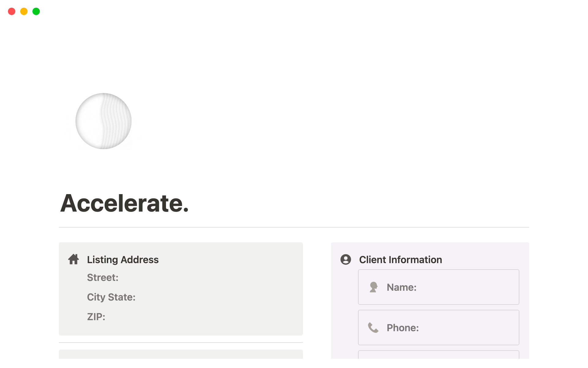Select the Client Information heading
Image resolution: width=588 pixels, height=368 pixels.
point(401,260)
